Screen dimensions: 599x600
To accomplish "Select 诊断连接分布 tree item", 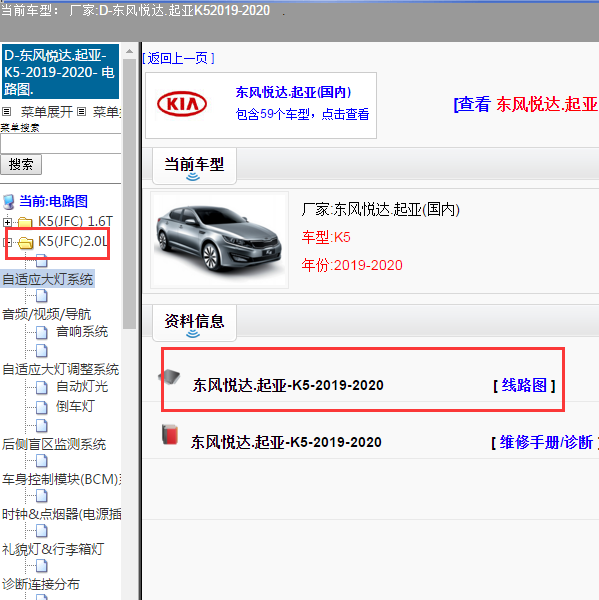I will tap(41, 584).
